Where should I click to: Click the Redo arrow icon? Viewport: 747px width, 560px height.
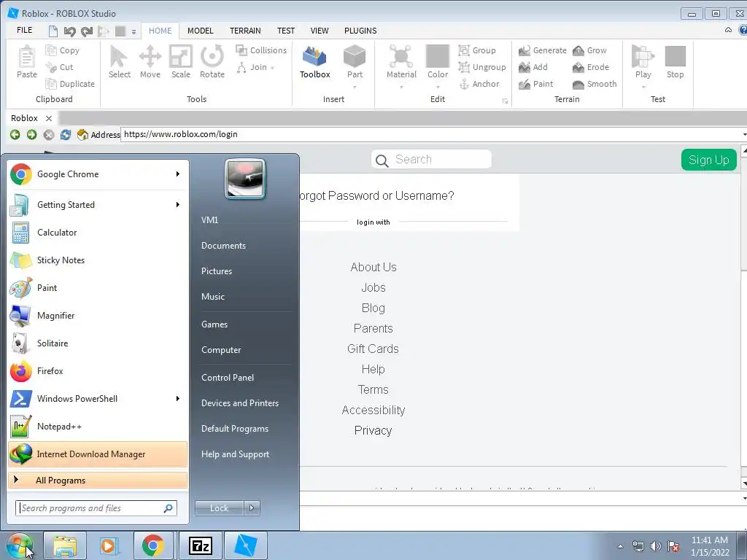[x=87, y=31]
